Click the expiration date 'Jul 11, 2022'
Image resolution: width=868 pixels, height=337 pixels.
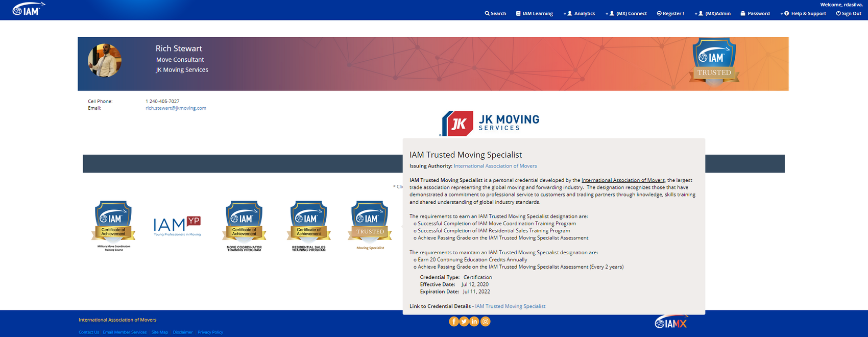476,292
